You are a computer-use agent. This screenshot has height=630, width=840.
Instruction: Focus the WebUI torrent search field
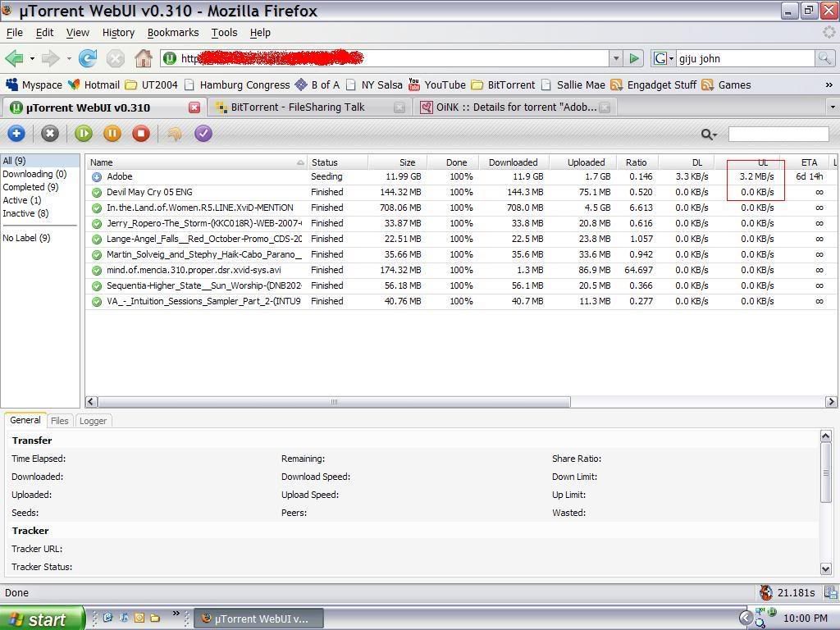[x=778, y=134]
